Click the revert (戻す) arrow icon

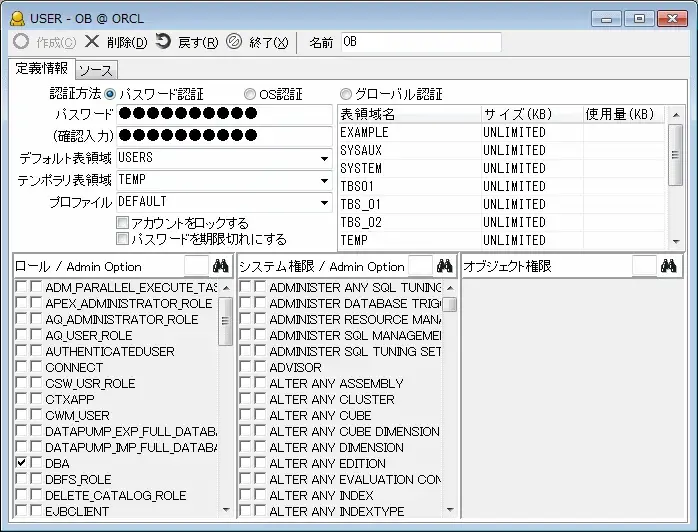point(163,42)
